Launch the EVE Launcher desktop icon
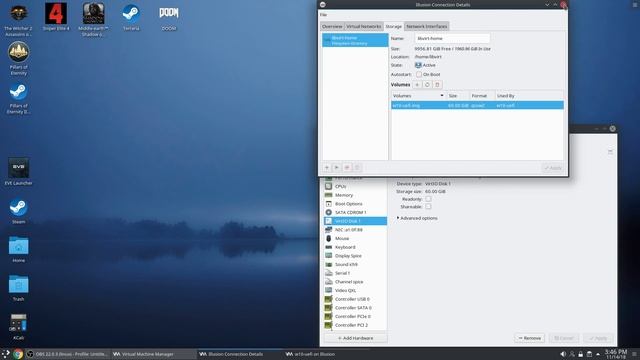This screenshot has width=640, height=360. [x=18, y=172]
